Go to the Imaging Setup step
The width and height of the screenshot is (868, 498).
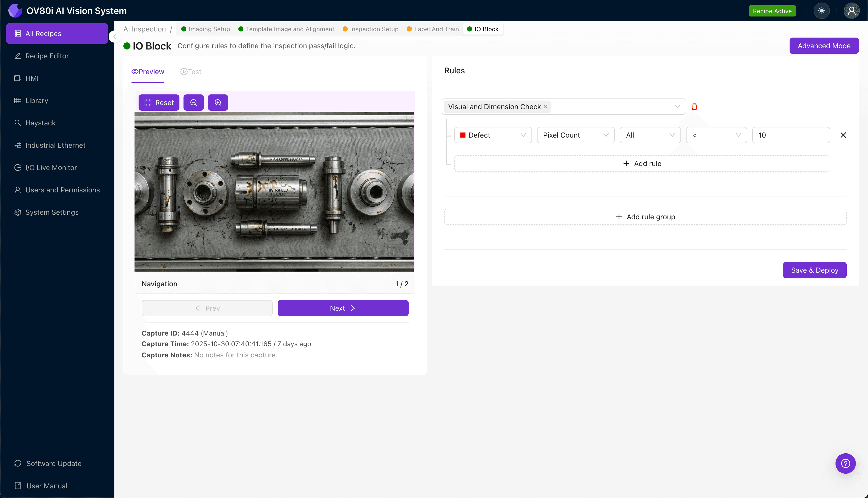pos(205,29)
